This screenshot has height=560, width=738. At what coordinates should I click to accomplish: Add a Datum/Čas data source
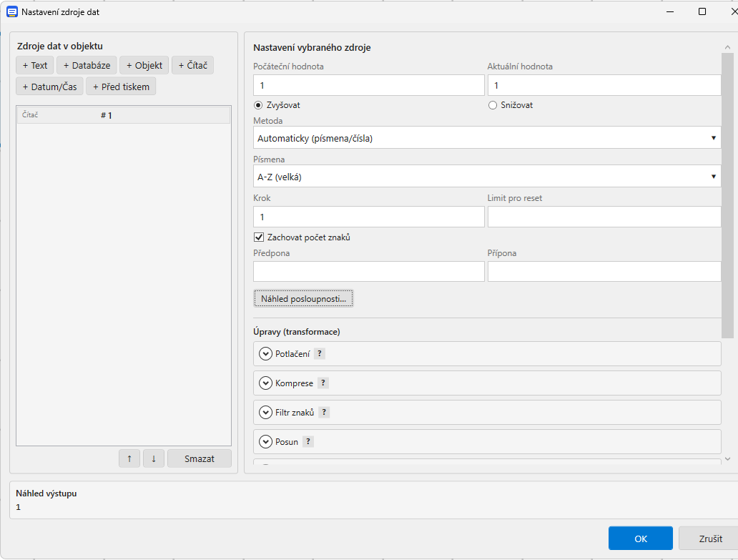click(49, 87)
